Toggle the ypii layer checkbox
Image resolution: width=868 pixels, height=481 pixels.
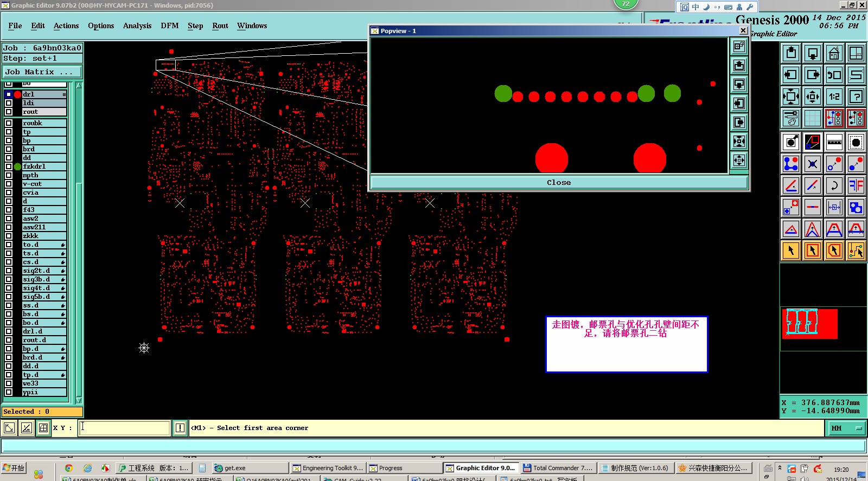[9, 392]
